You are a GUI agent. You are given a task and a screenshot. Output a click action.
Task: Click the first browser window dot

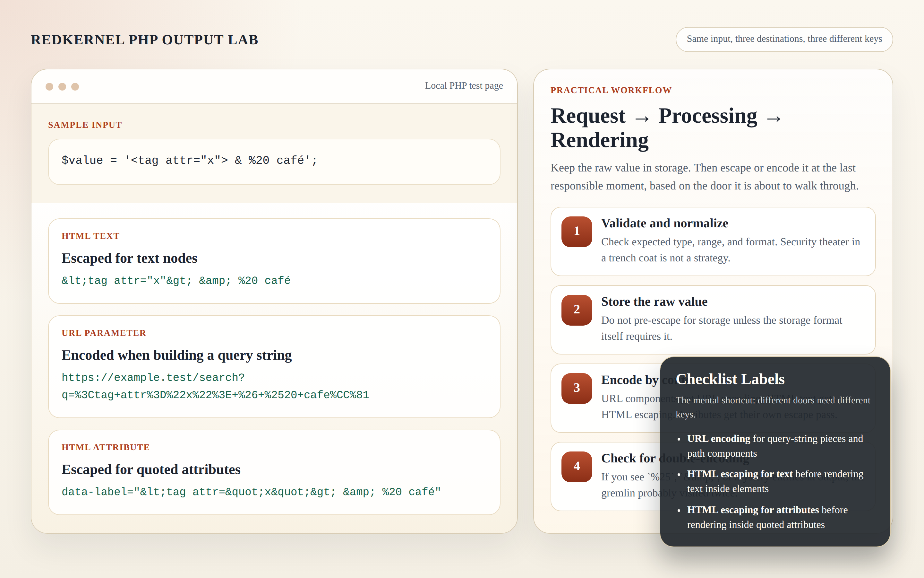pos(49,87)
